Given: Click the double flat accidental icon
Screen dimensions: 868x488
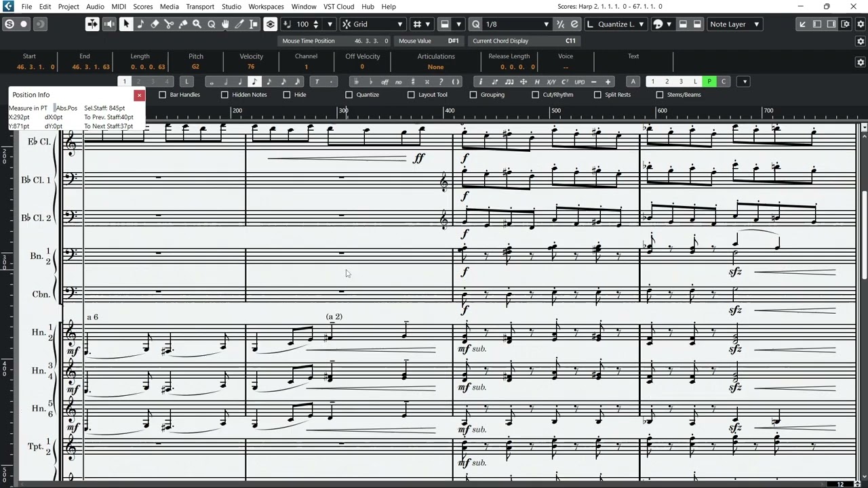Looking at the screenshot, I should 356,81.
